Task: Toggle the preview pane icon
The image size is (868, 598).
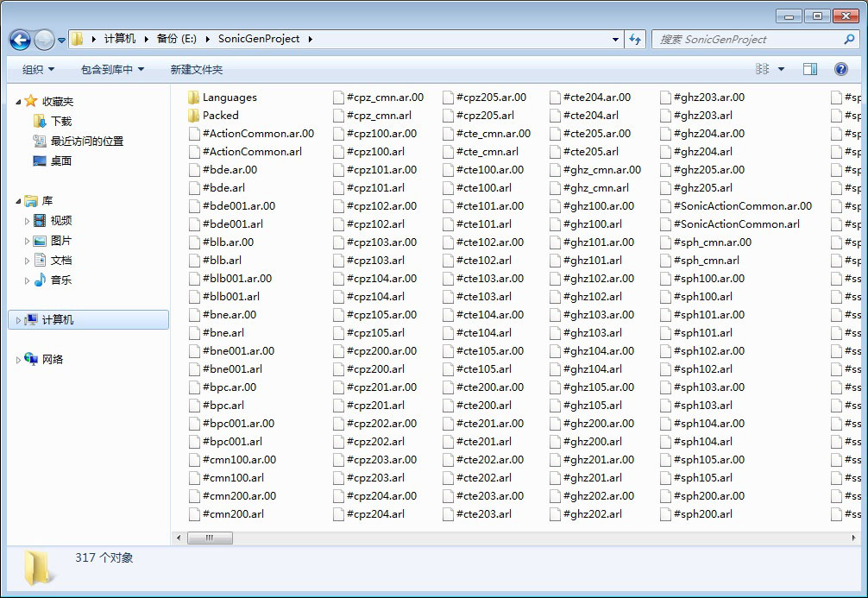Action: [x=809, y=69]
